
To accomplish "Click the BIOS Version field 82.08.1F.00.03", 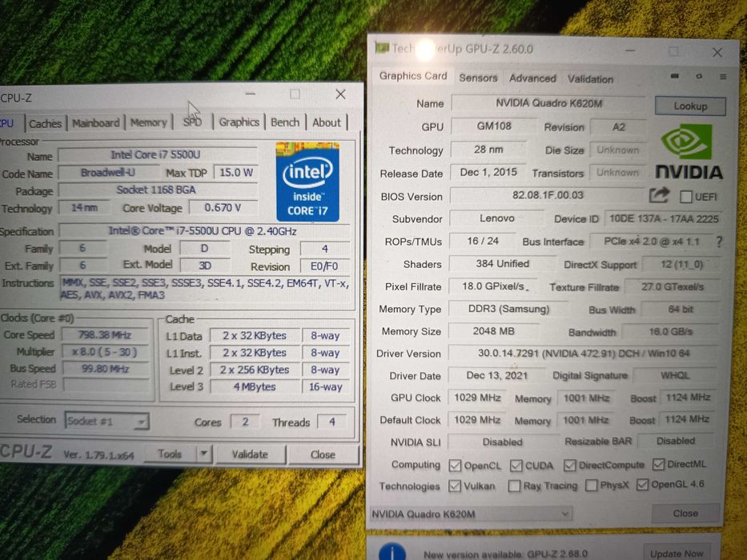I will click(548, 195).
